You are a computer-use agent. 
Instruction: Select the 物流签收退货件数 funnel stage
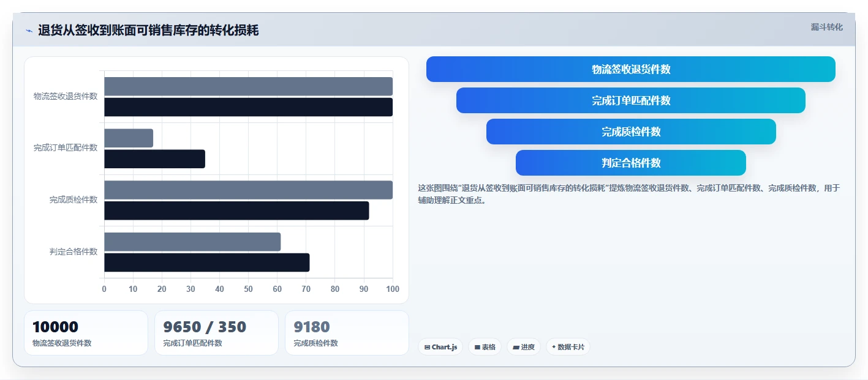[x=631, y=69]
